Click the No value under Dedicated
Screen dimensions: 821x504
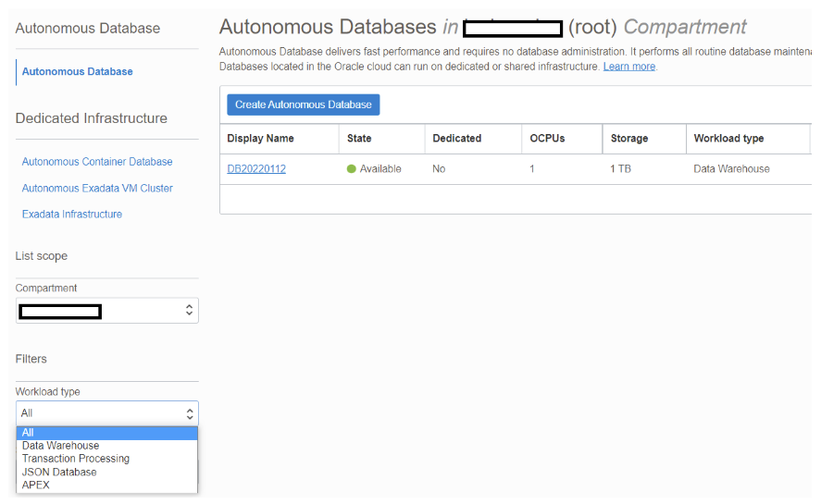click(x=439, y=169)
